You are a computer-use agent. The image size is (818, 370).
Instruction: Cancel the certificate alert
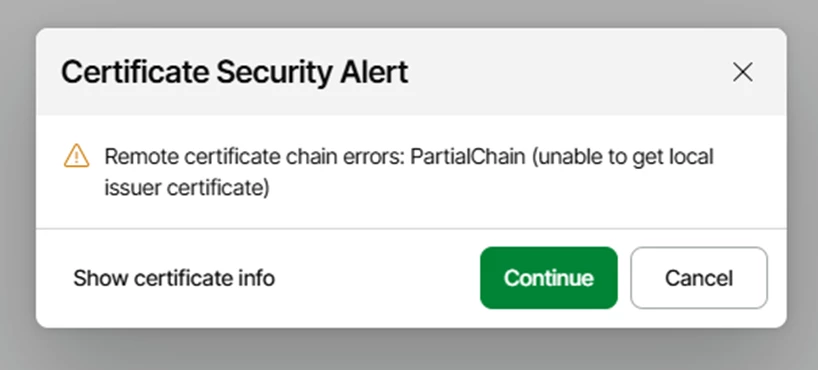pyautogui.click(x=699, y=278)
